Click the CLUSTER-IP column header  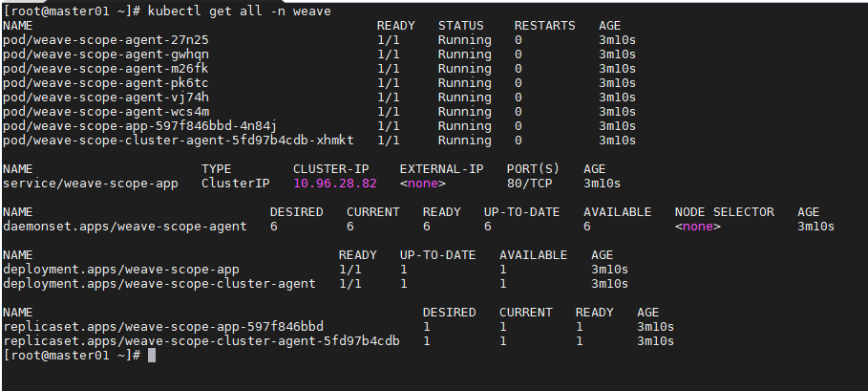(331, 169)
